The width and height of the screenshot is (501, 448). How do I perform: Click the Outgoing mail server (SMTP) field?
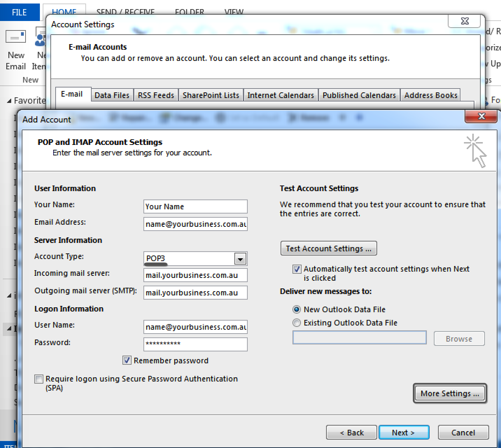point(196,293)
